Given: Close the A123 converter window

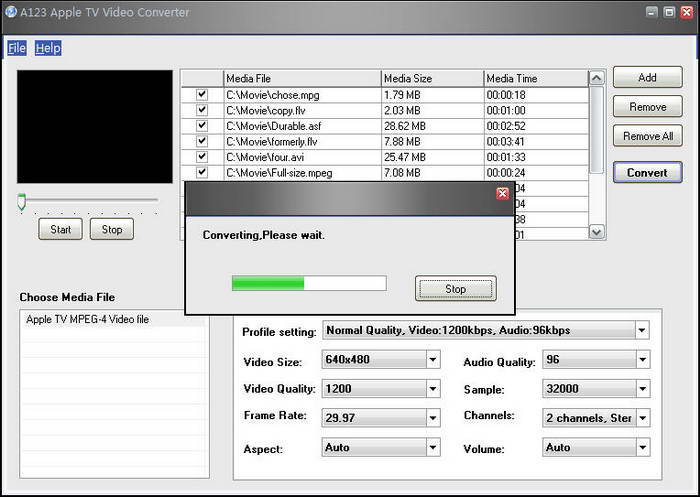Looking at the screenshot, I should click(x=687, y=12).
